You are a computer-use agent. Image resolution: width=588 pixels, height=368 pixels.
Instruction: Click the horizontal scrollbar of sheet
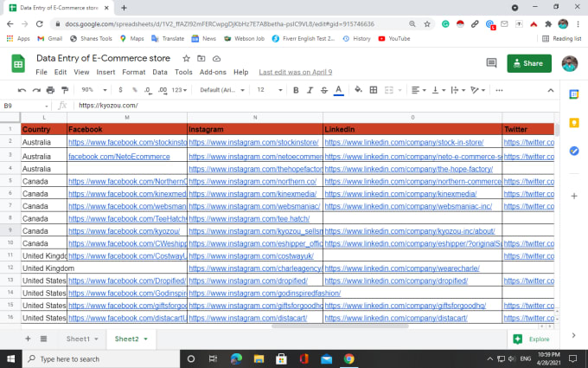coord(340,326)
